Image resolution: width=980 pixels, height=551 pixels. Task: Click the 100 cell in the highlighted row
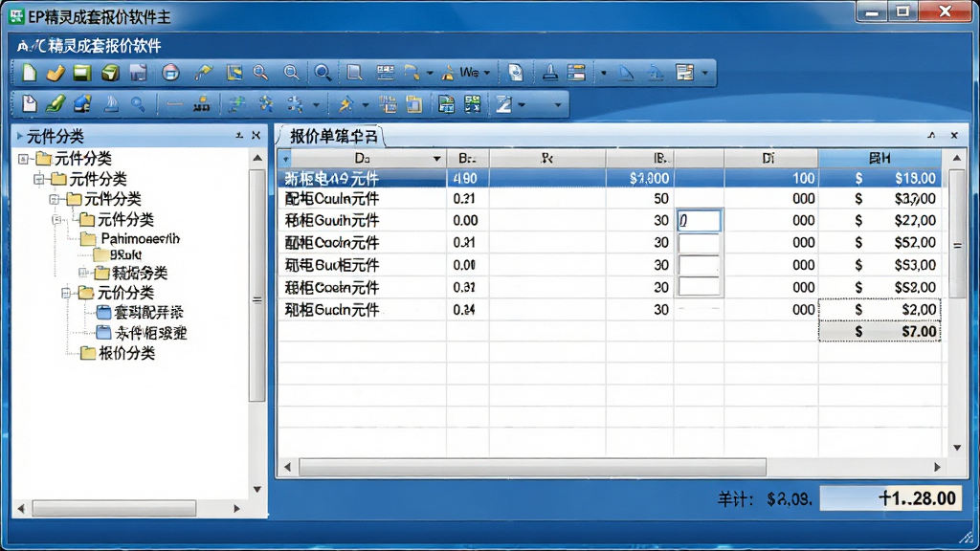770,178
